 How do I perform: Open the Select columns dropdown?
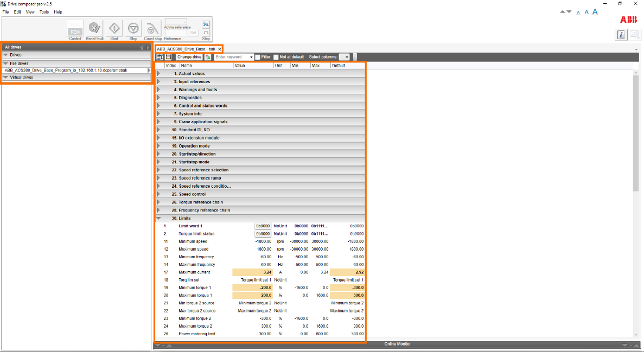coord(344,57)
